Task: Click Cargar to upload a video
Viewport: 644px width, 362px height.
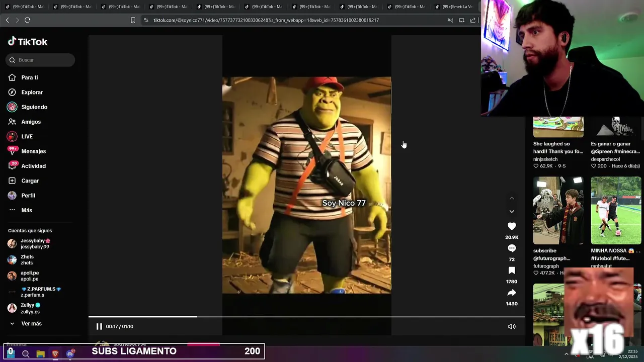Action: (29, 180)
